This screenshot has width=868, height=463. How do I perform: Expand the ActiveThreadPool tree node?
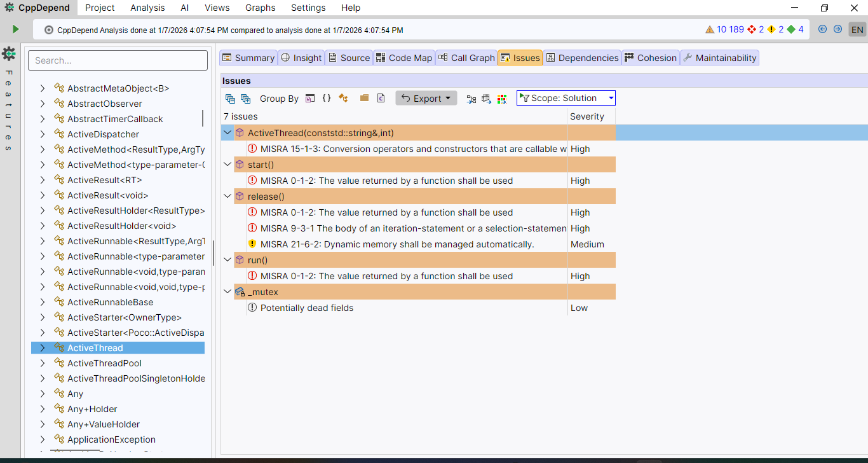click(x=43, y=363)
